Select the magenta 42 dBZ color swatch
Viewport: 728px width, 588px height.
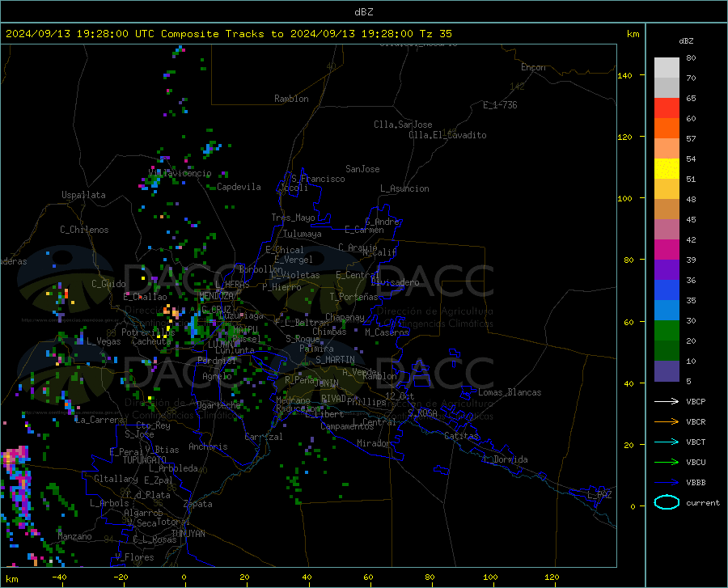667,250
